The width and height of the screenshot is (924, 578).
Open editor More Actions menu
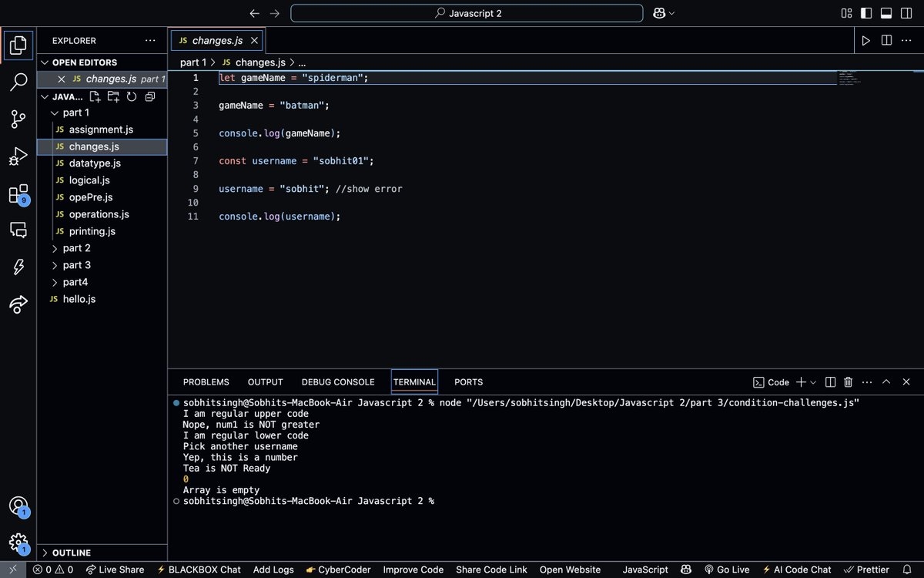(906, 40)
